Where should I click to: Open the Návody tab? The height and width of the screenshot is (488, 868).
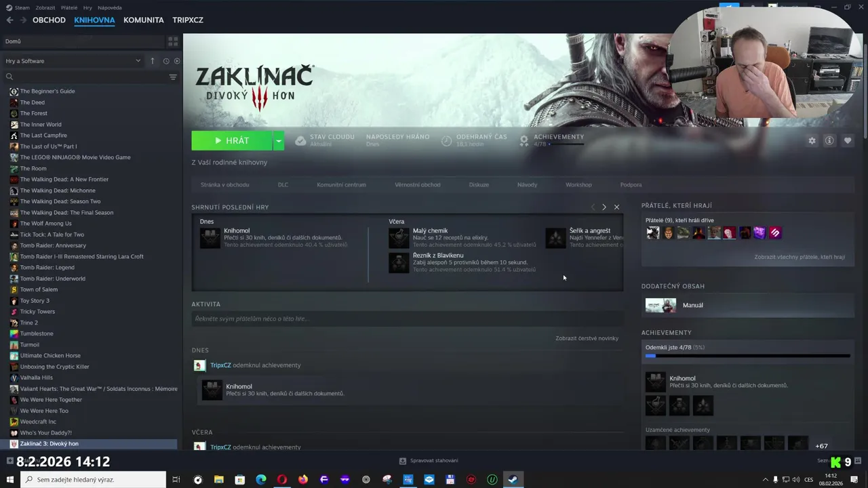(527, 184)
